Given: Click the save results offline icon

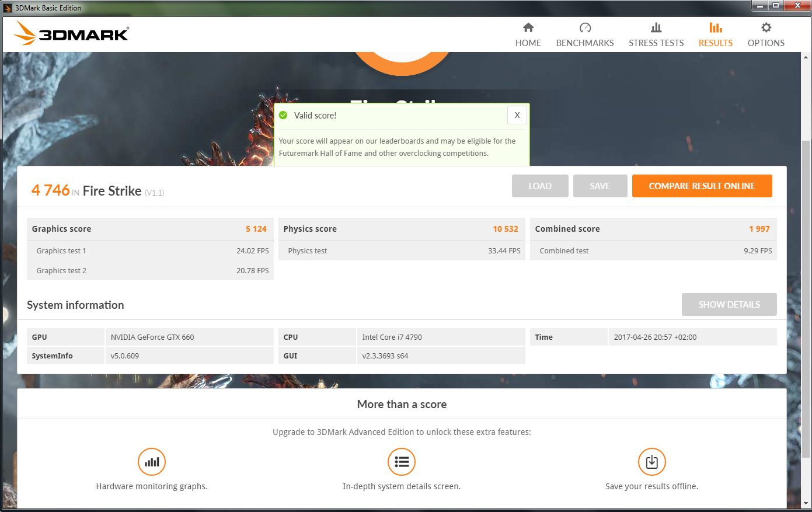Looking at the screenshot, I should pos(652,462).
